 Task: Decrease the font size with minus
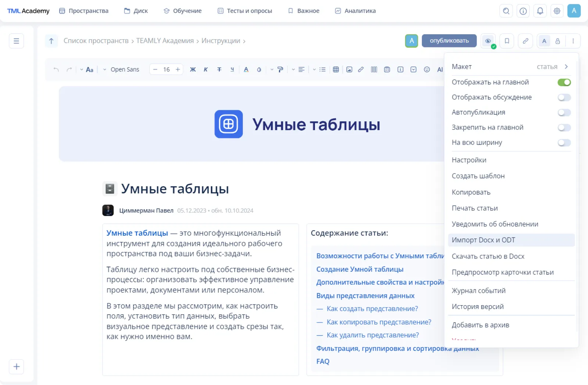[155, 69]
